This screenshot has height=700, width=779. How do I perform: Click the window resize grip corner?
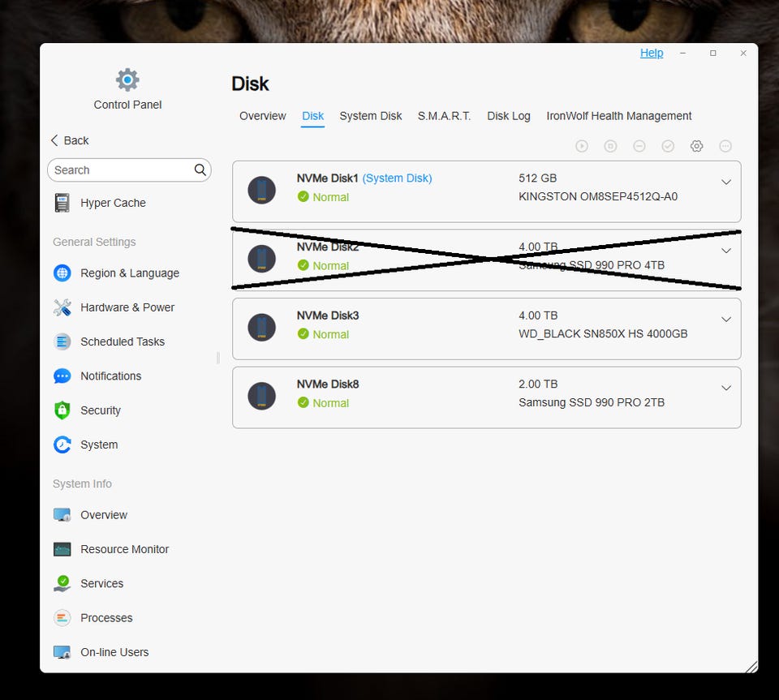pos(751,667)
